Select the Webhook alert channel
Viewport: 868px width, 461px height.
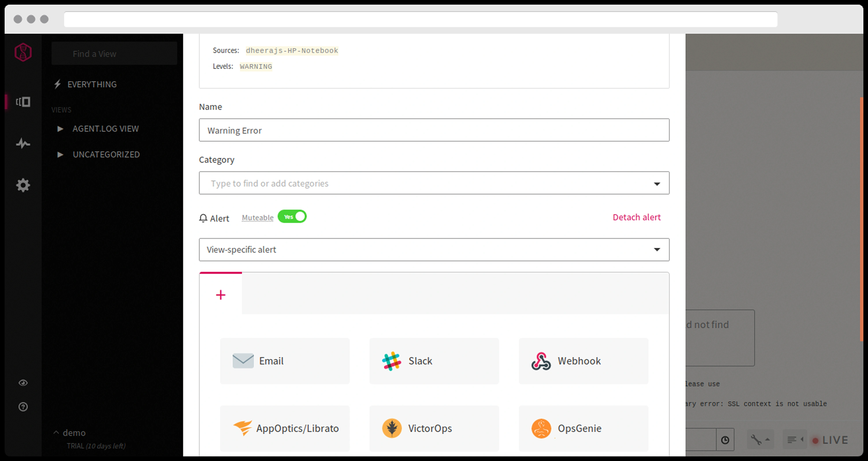[583, 361]
